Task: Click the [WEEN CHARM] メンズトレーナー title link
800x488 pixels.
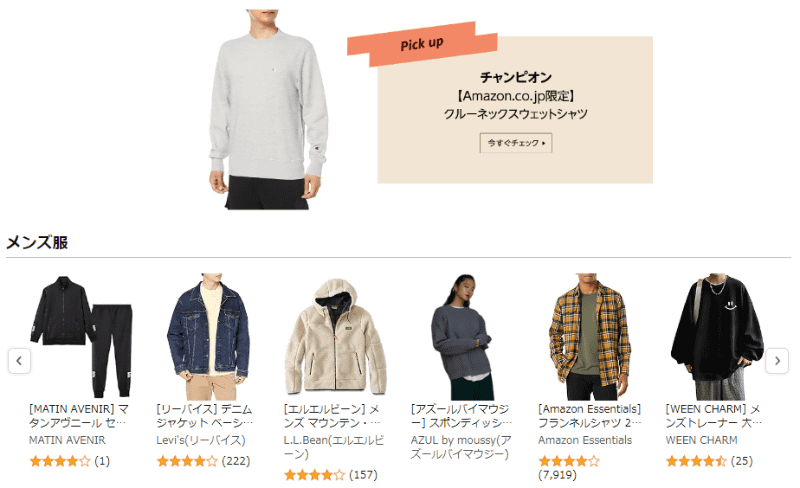Action: [714, 416]
